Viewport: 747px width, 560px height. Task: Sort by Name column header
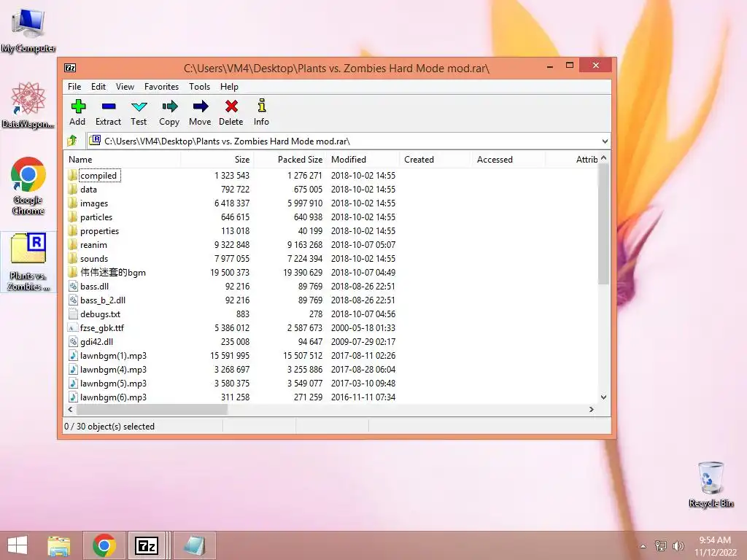click(122, 160)
